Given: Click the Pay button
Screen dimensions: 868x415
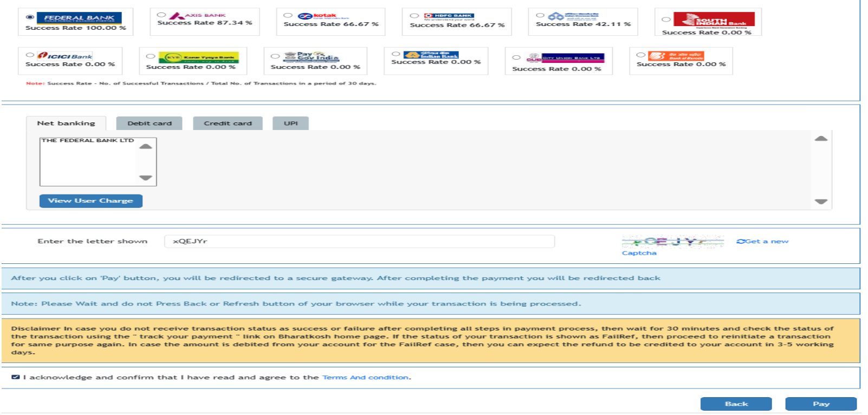Looking at the screenshot, I should tap(821, 404).
